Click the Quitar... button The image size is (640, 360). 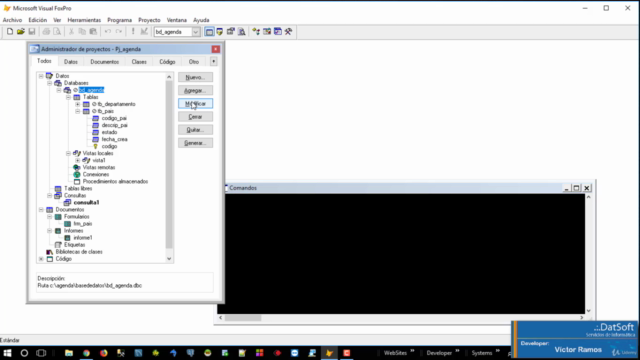196,130
